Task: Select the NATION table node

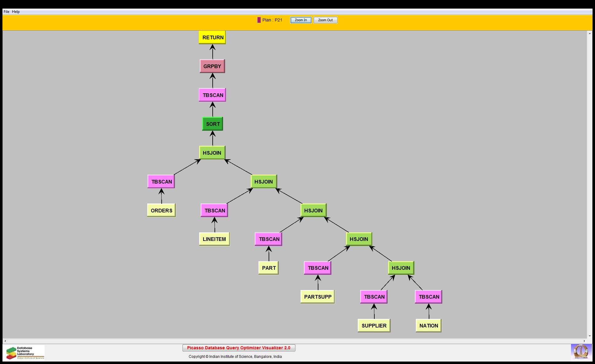Action: coord(428,326)
